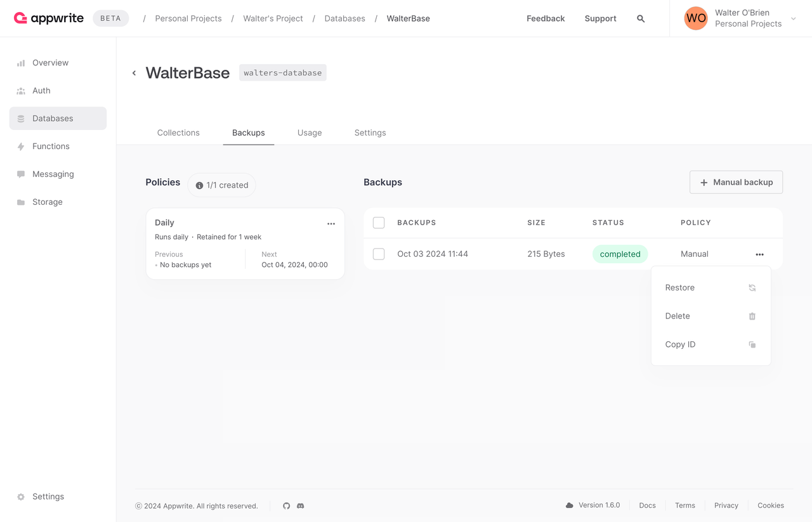Open the GitHub icon in the footer

click(x=287, y=506)
